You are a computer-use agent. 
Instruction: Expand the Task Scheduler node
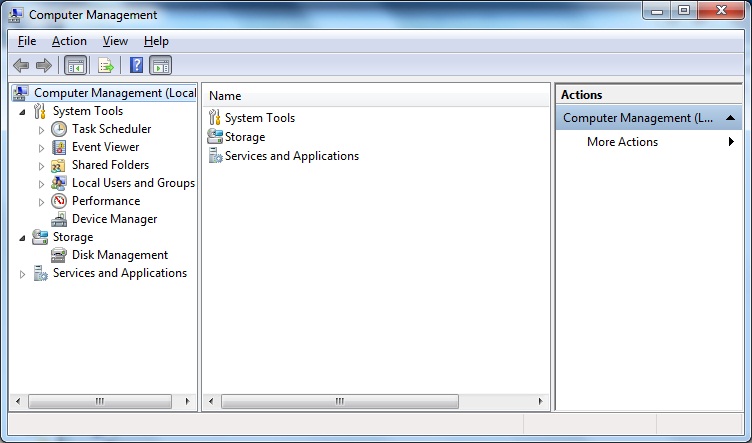[41, 130]
